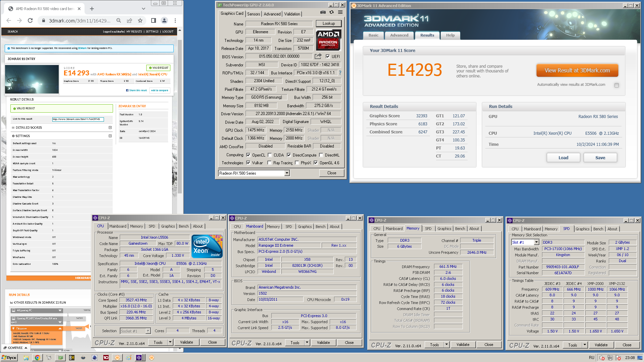Expand the Detailed Scores section
Screen dimensions: 644x362
(110, 127)
